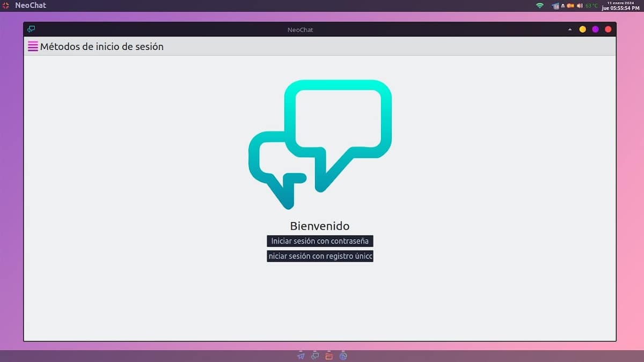Image resolution: width=644 pixels, height=362 pixels.
Task: Select iniciar sesión con registro único
Action: pos(320,256)
